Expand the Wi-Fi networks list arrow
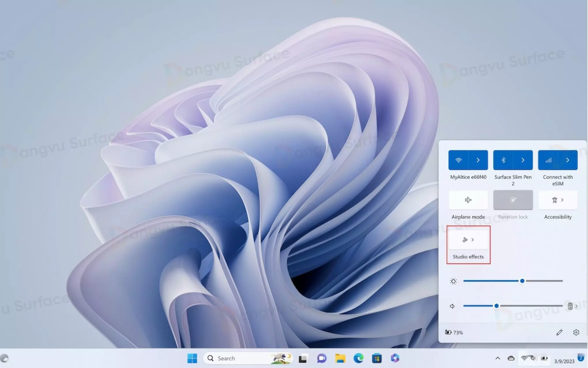588x368 pixels. [478, 160]
